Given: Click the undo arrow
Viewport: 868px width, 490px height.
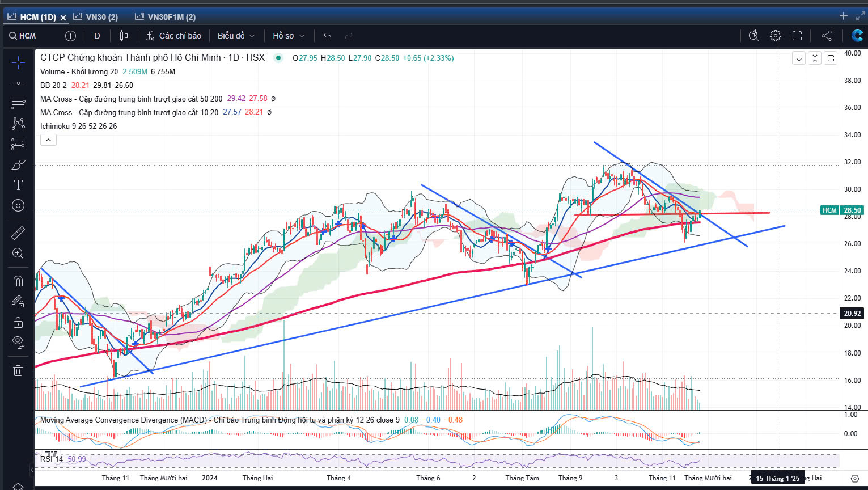Looking at the screenshot, I should (327, 36).
